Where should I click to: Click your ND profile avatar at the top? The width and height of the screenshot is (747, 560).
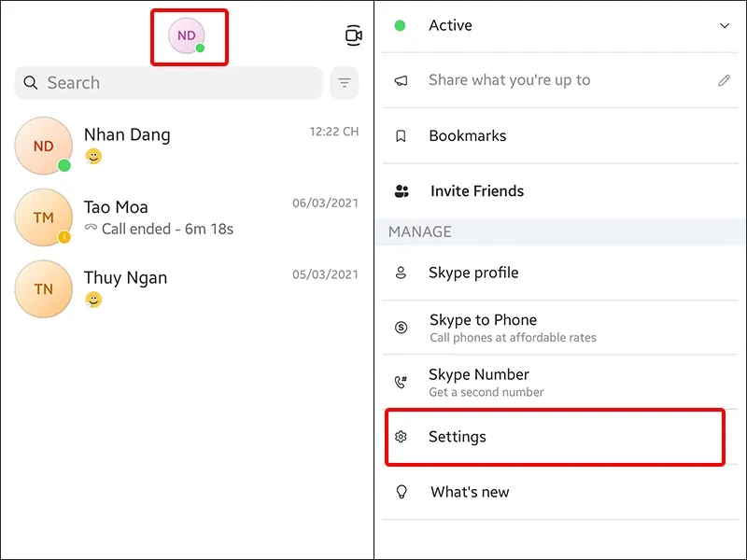pyautogui.click(x=185, y=35)
